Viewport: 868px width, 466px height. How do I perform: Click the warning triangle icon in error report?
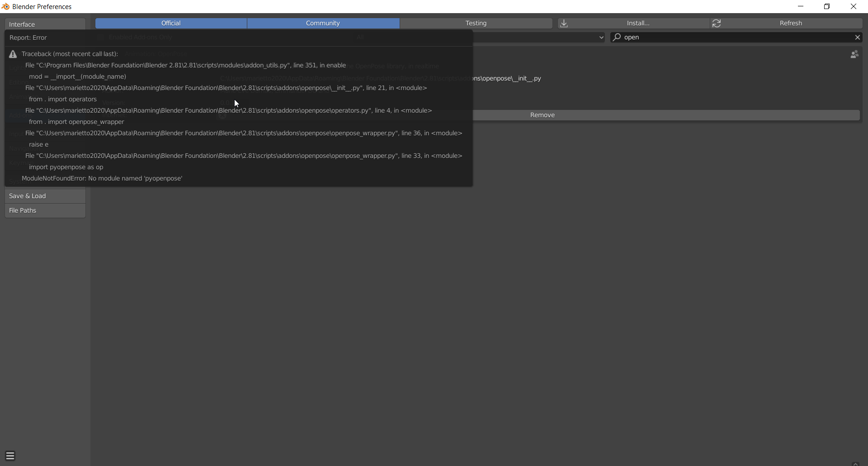(x=13, y=54)
